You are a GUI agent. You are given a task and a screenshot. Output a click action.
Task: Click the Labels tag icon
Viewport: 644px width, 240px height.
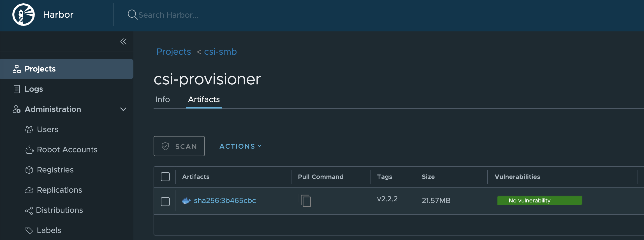29,230
